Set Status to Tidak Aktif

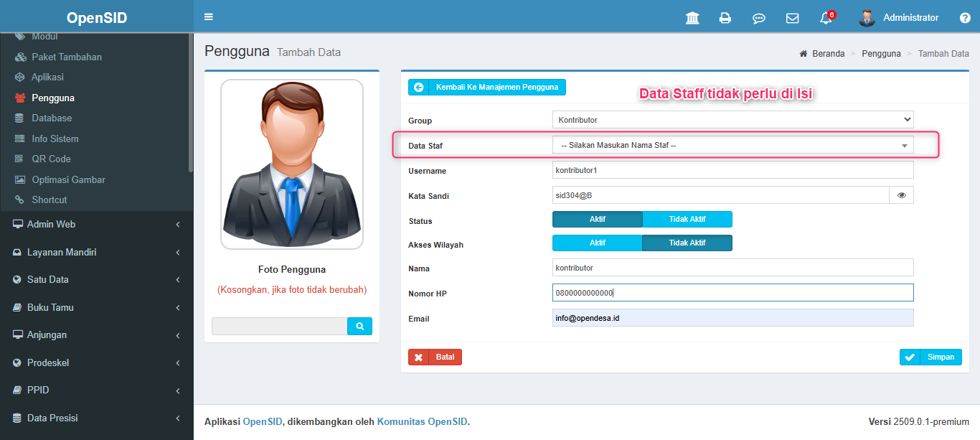click(687, 219)
